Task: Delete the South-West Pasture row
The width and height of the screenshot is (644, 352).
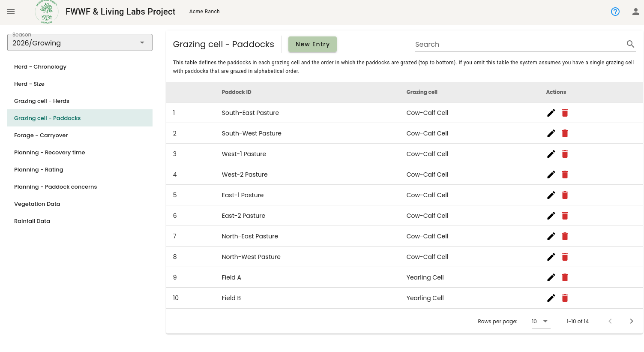Action: point(565,133)
